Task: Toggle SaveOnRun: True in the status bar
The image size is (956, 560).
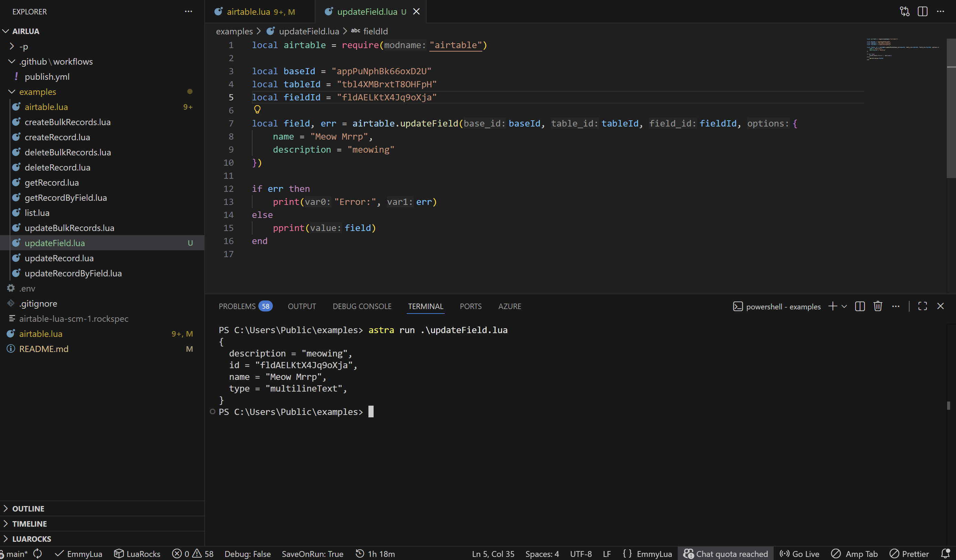Action: [x=312, y=553]
